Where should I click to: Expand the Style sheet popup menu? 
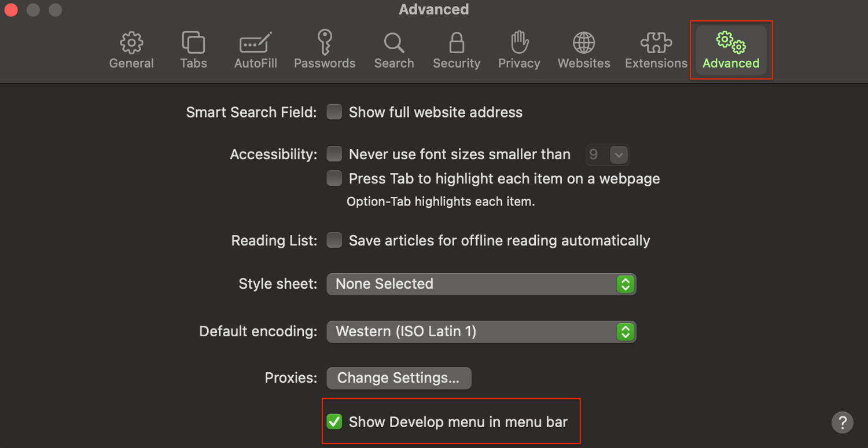click(481, 284)
